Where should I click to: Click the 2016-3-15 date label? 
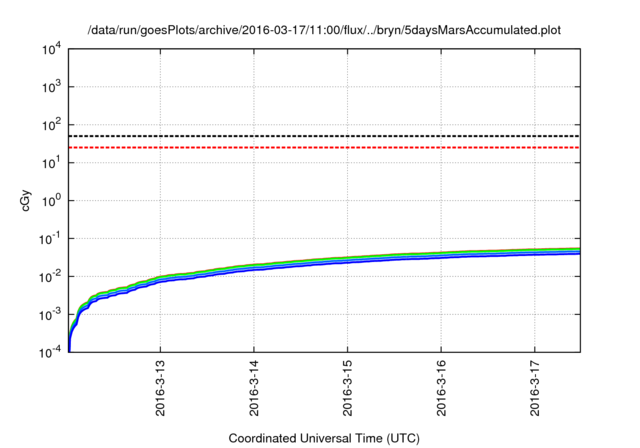pyautogui.click(x=347, y=388)
